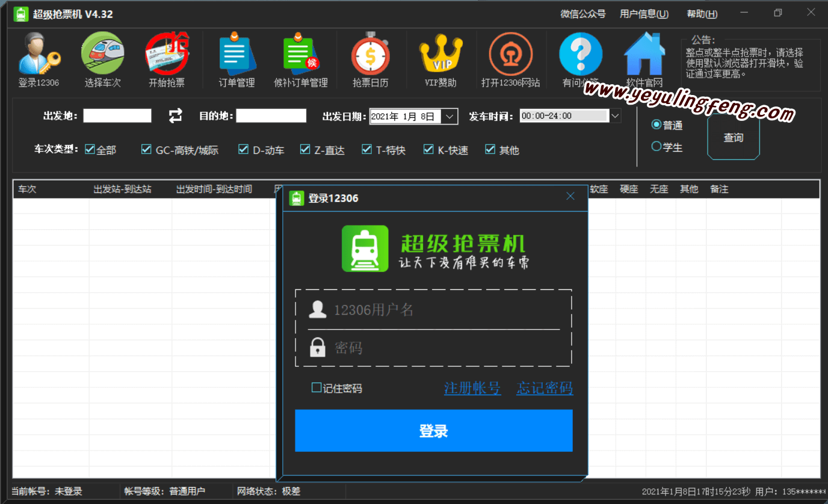
Task: Toggle the T-特快 checkbox
Action: click(x=366, y=149)
